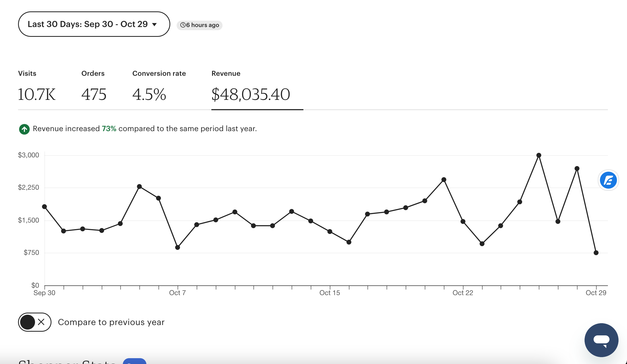This screenshot has width=627, height=364.
Task: Click the Sep 30 first data point
Action: click(45, 207)
